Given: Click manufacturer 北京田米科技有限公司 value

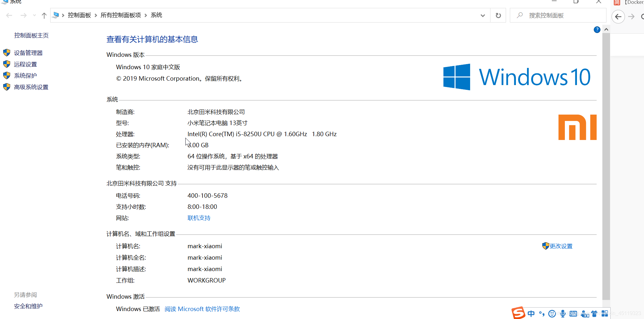Looking at the screenshot, I should pos(216,112).
